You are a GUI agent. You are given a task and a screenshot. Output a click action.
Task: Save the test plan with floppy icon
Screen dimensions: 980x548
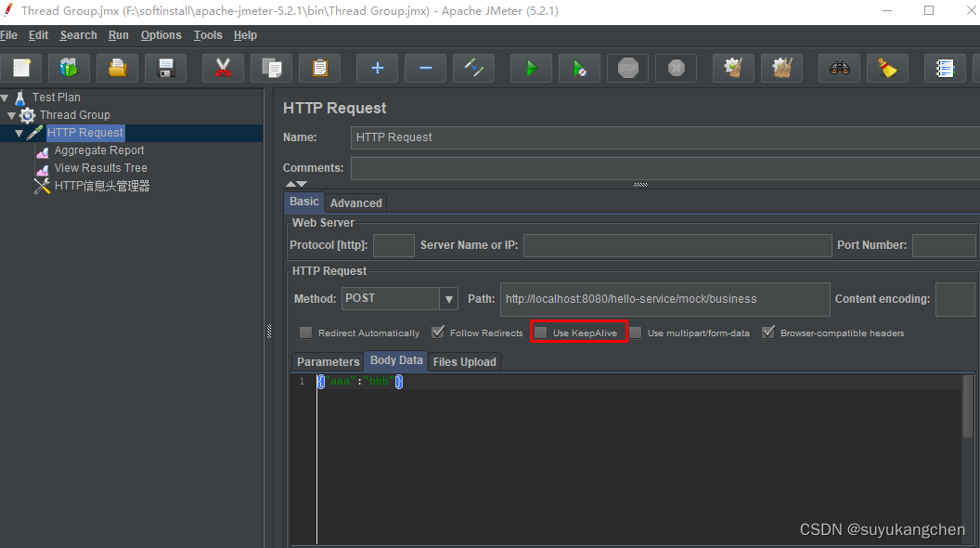[x=165, y=68]
